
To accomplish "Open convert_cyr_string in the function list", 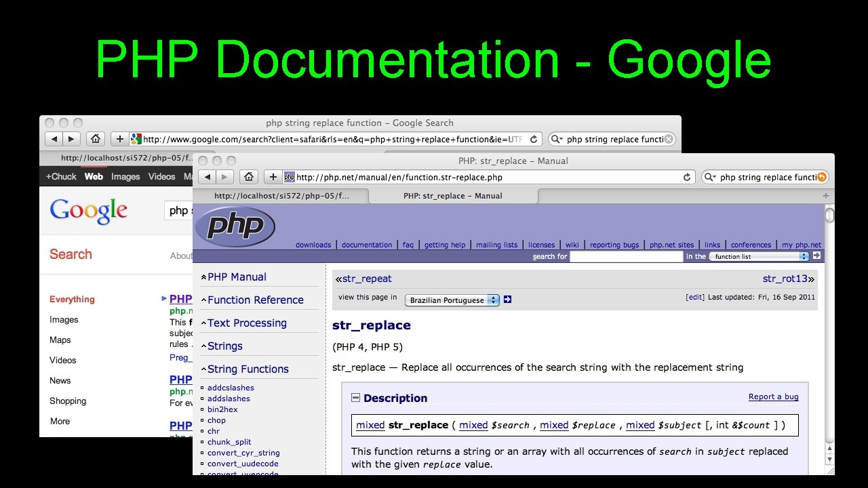I will (x=243, y=453).
